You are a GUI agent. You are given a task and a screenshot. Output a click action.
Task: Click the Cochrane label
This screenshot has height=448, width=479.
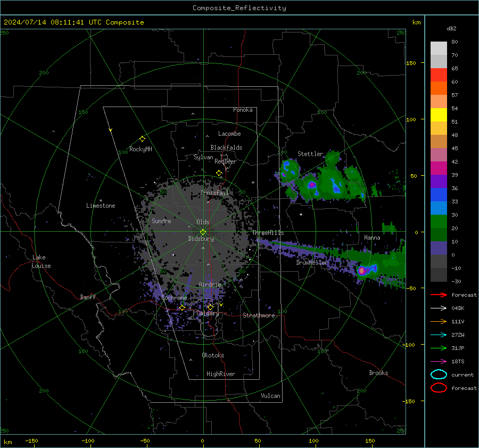[x=174, y=298]
